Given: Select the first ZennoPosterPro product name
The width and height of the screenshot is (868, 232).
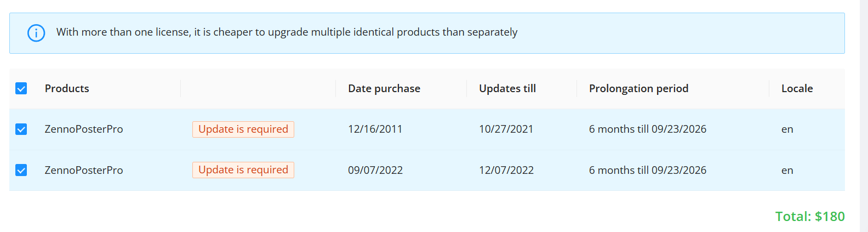Looking at the screenshot, I should (84, 129).
